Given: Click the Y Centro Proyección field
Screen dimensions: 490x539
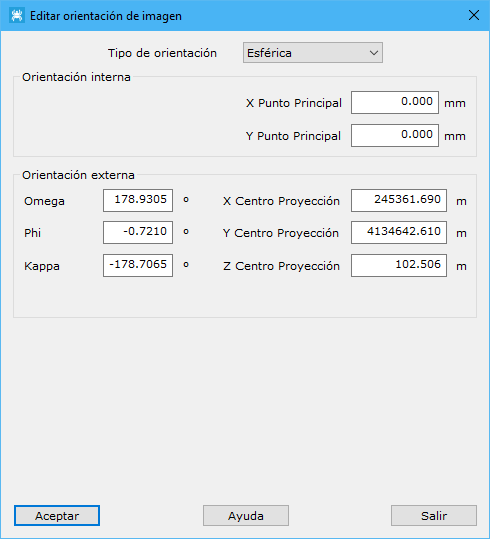Looking at the screenshot, I should coord(399,233).
